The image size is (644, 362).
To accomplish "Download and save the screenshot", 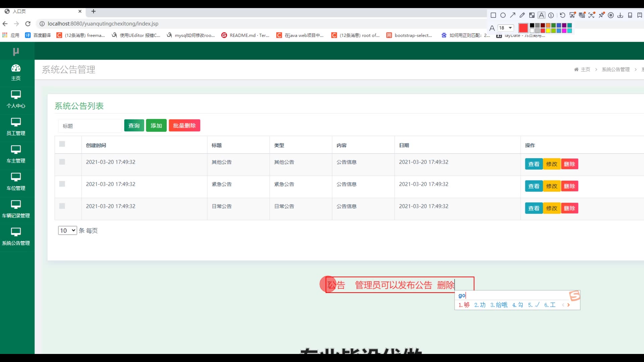I will (x=620, y=15).
